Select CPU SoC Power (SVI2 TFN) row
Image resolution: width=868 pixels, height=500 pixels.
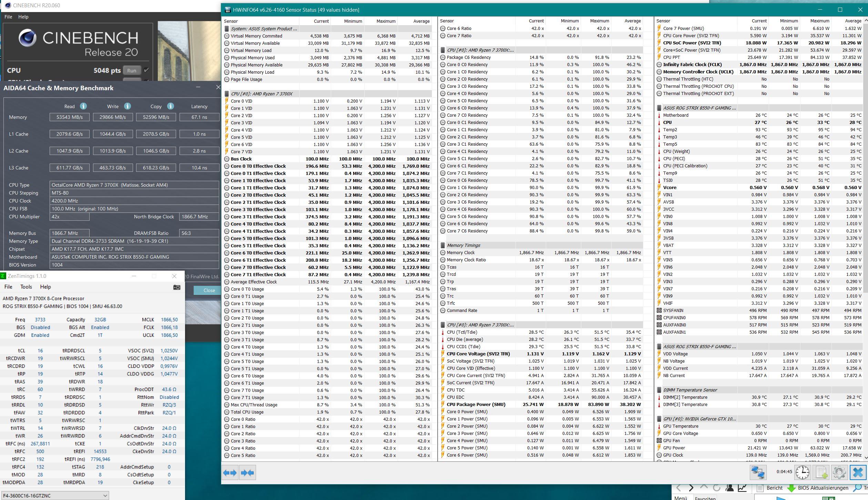coord(760,43)
